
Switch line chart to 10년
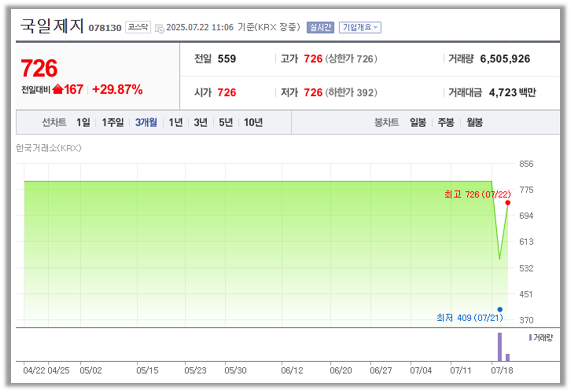[x=254, y=123]
